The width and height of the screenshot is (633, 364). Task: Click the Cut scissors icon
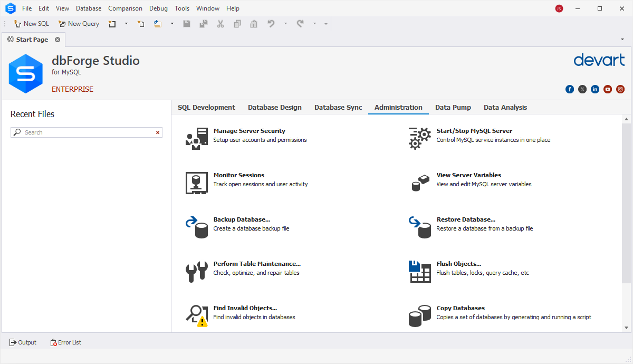[220, 24]
